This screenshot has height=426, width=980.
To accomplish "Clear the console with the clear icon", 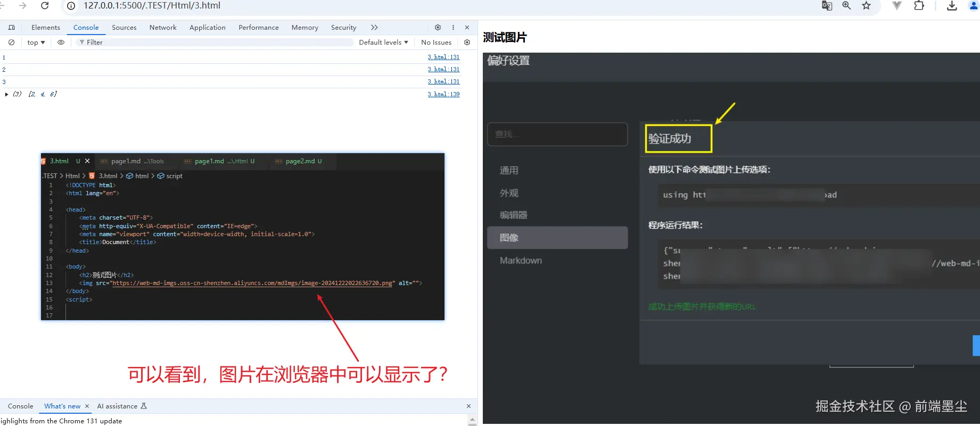I will point(11,43).
